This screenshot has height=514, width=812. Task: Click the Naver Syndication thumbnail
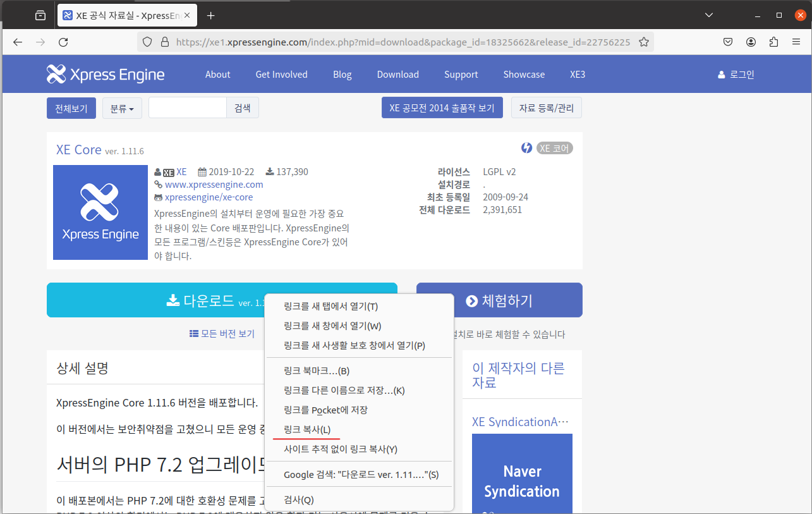pos(522,474)
